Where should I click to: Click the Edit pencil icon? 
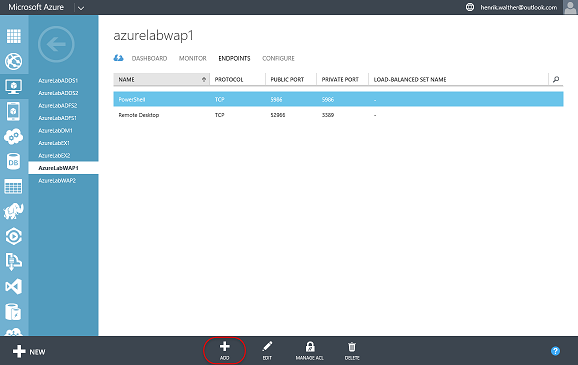click(267, 347)
